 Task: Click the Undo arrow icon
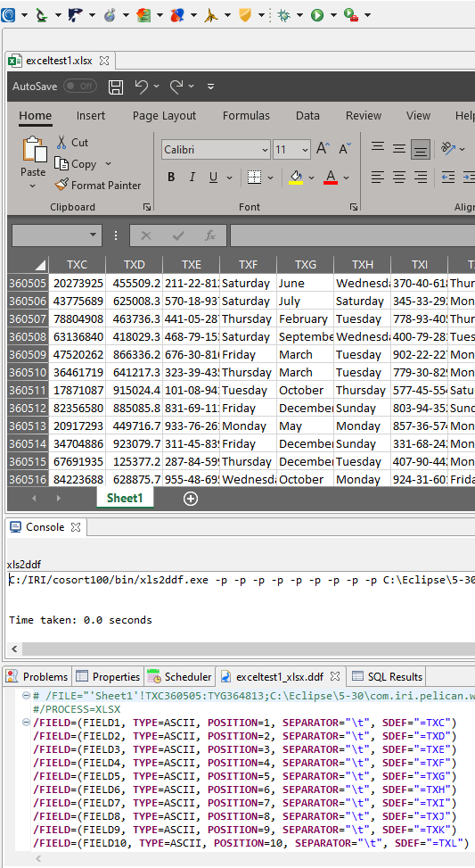[142, 87]
